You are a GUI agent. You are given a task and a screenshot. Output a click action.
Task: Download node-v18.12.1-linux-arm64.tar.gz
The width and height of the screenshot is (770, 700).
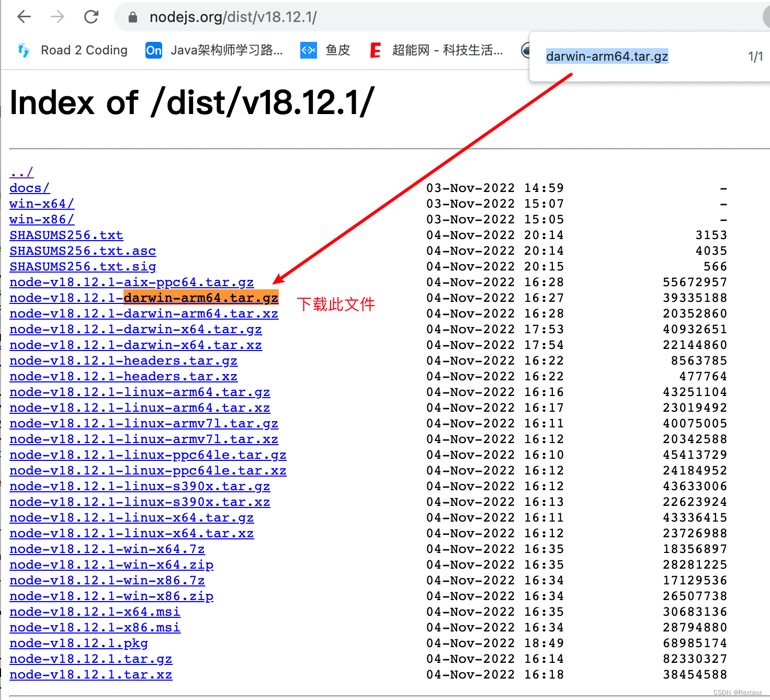pos(140,392)
